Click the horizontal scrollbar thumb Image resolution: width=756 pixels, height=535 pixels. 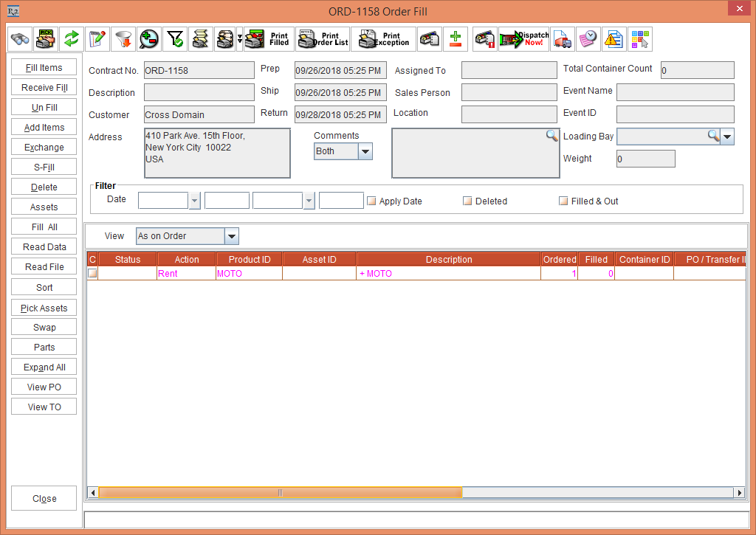click(280, 493)
